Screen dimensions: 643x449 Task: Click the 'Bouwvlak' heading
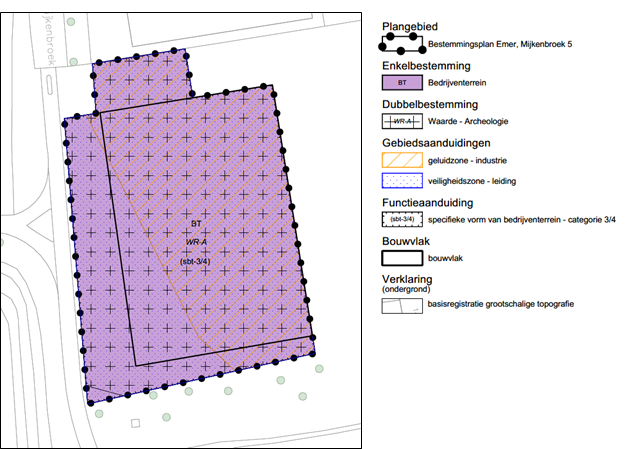406,241
